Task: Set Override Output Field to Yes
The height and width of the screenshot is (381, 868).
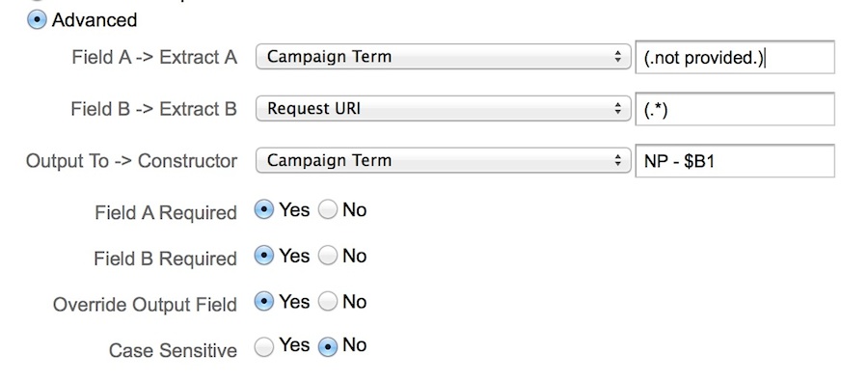Action: click(263, 302)
